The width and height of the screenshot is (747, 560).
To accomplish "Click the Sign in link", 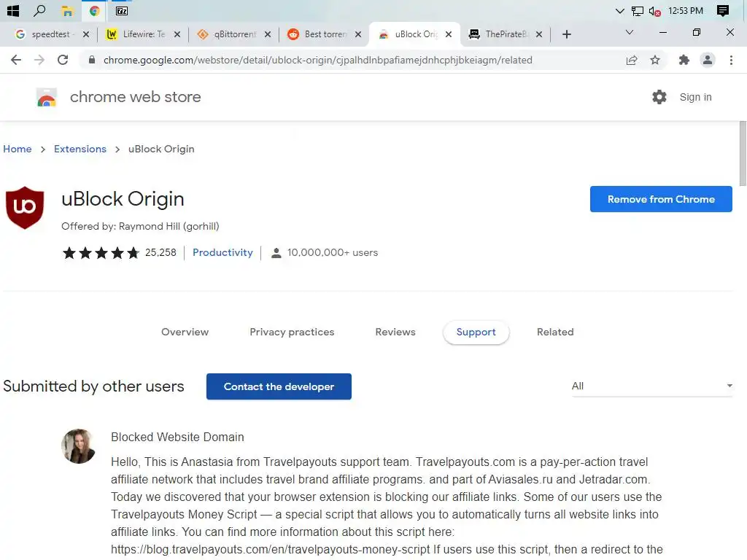I will coord(695,97).
